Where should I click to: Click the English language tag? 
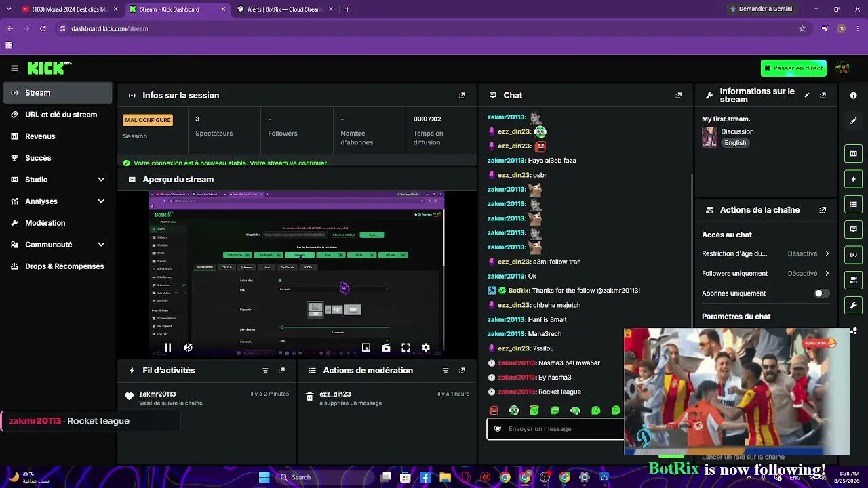735,143
